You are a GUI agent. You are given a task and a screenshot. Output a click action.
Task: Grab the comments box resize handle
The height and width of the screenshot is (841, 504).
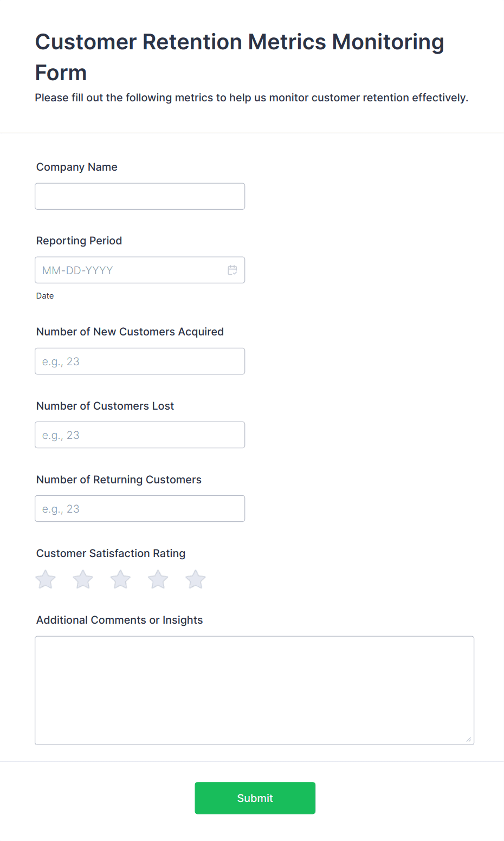[469, 740]
